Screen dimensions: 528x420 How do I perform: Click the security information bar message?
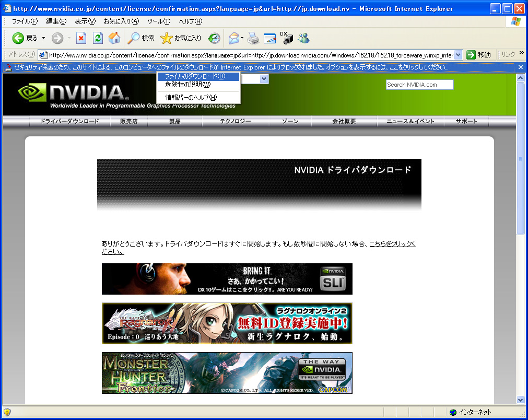click(231, 67)
